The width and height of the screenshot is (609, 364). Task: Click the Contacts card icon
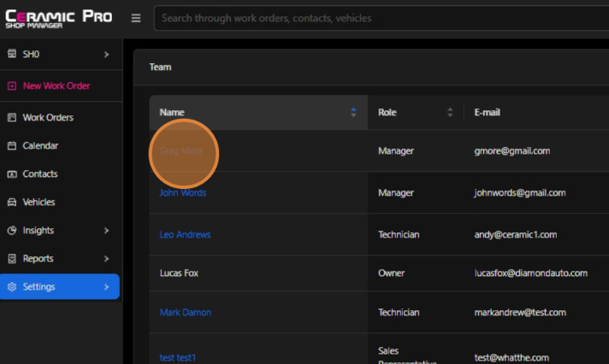coord(12,173)
